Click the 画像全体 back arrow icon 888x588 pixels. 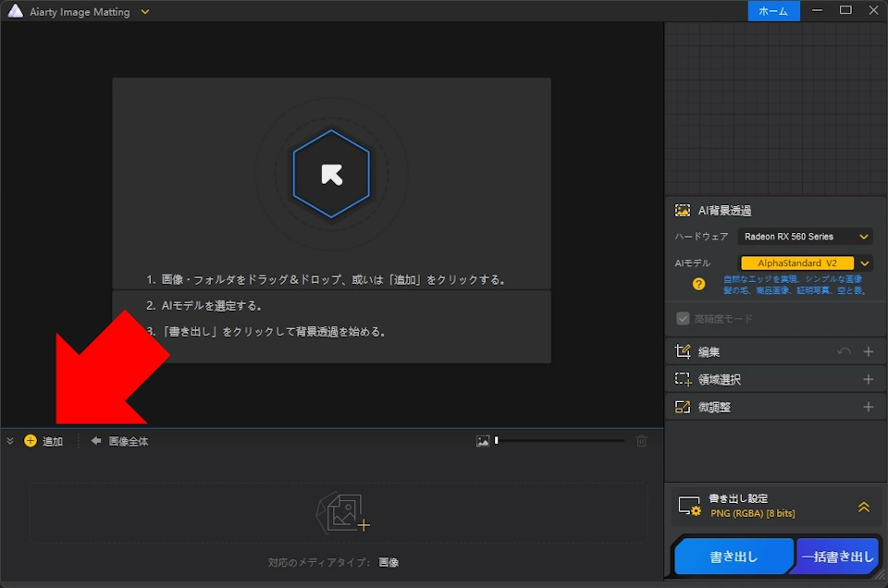pyautogui.click(x=95, y=441)
